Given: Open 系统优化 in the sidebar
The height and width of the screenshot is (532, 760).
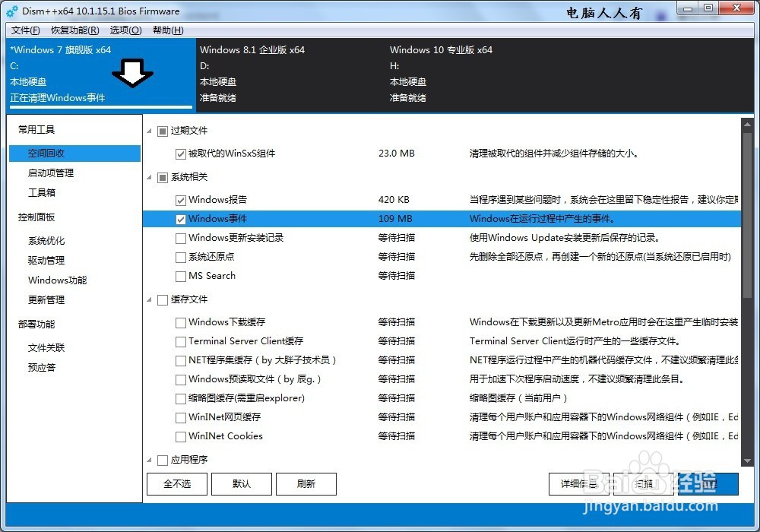Looking at the screenshot, I should [x=46, y=241].
